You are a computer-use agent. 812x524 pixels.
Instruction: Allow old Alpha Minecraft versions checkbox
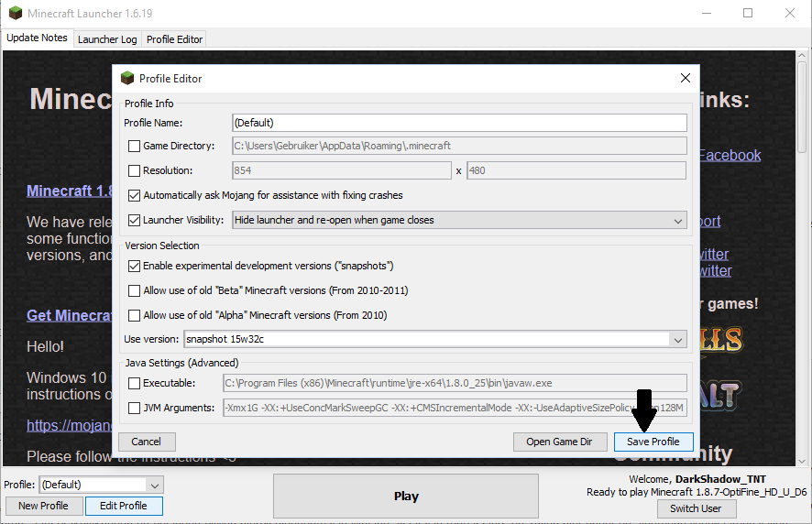pos(134,315)
